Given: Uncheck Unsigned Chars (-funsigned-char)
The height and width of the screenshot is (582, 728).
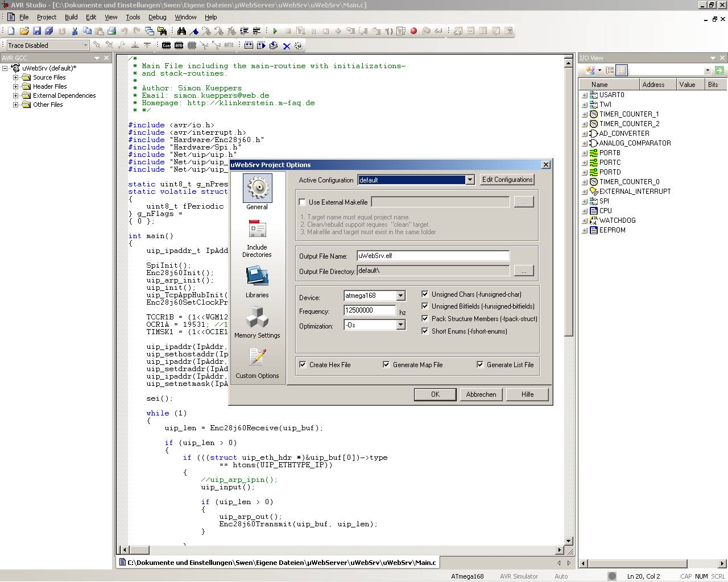Looking at the screenshot, I should pyautogui.click(x=425, y=294).
